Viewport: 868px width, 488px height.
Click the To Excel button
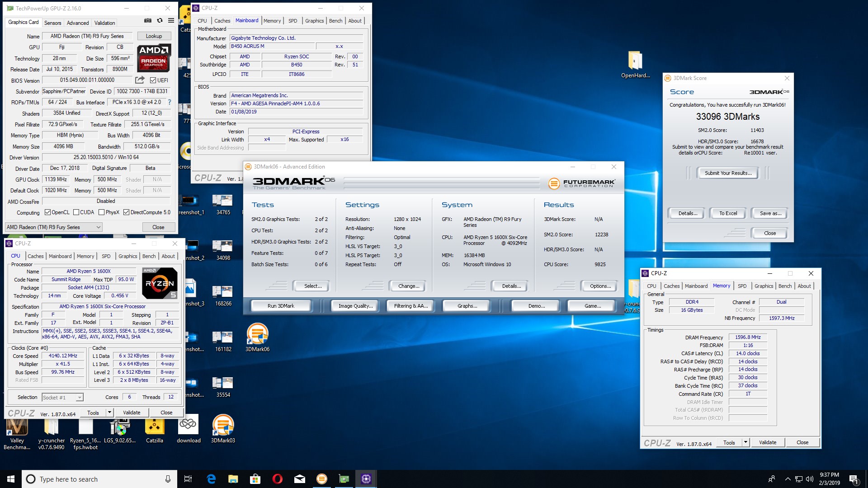click(x=728, y=213)
